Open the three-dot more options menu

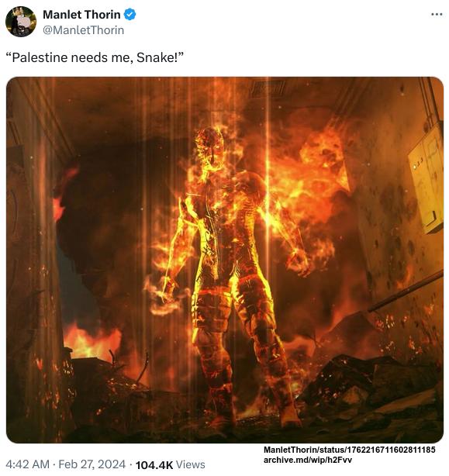pos(437,14)
